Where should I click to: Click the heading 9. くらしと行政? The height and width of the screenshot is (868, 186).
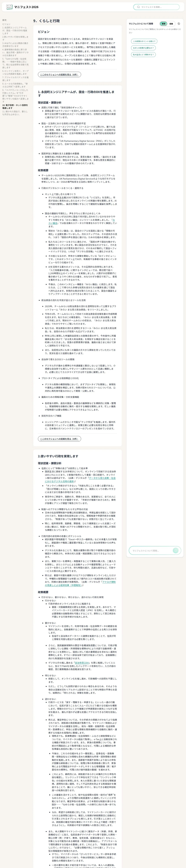coord(47,21)
